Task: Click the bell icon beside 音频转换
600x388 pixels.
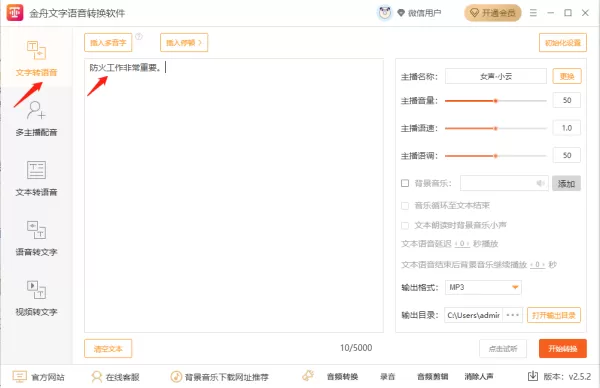Action: coord(308,376)
